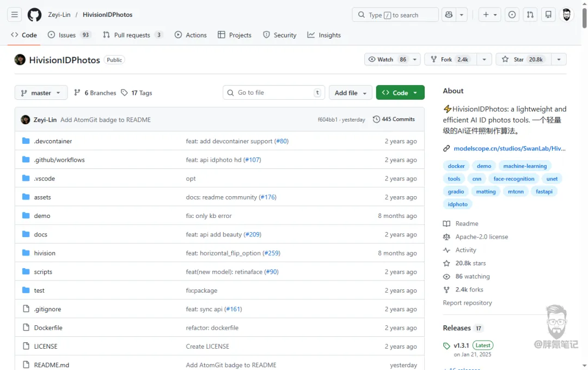
Task: Open the docker topic tag
Action: point(456,166)
